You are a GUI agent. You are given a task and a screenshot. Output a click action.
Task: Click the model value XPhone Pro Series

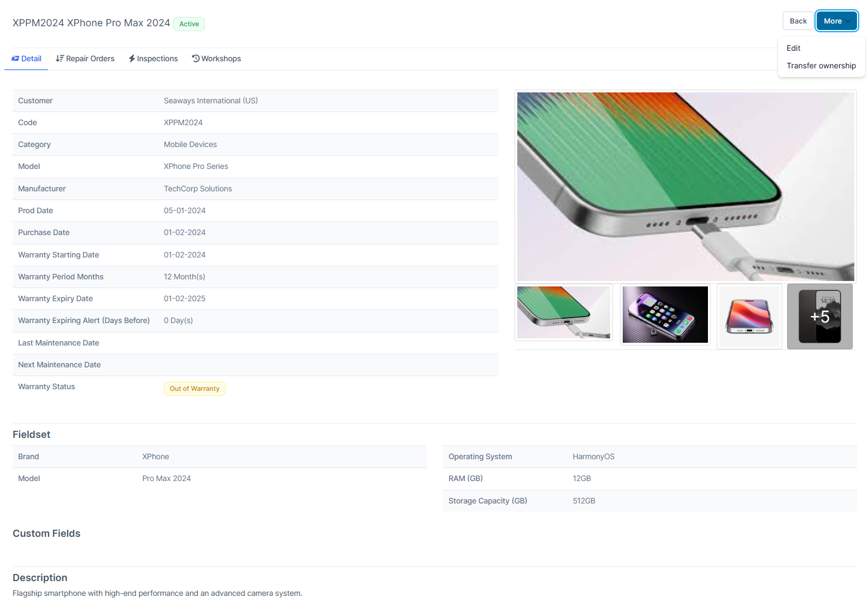(x=196, y=166)
